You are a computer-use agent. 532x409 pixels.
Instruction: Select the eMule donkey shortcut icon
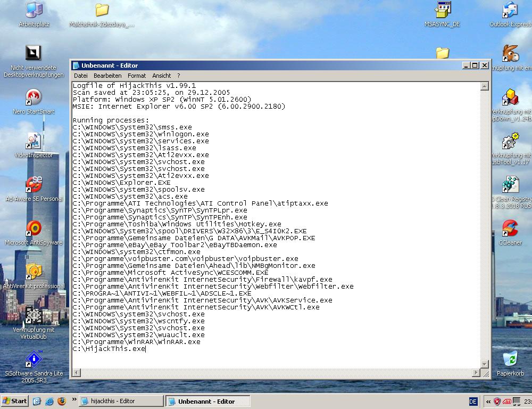click(510, 53)
